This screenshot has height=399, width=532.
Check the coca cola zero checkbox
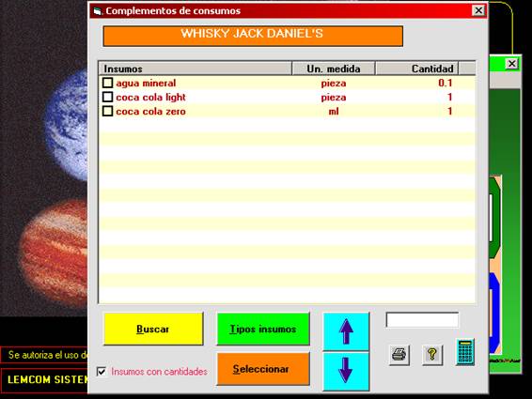(x=107, y=111)
